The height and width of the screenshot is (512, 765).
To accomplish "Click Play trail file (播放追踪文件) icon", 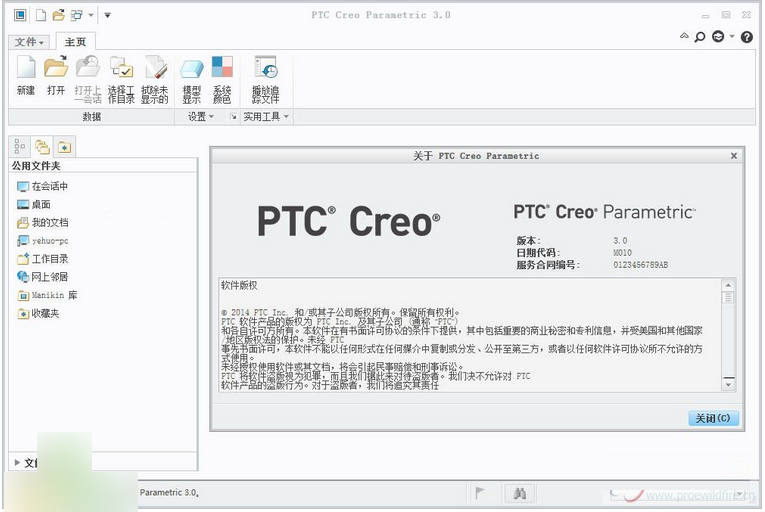I will (266, 67).
